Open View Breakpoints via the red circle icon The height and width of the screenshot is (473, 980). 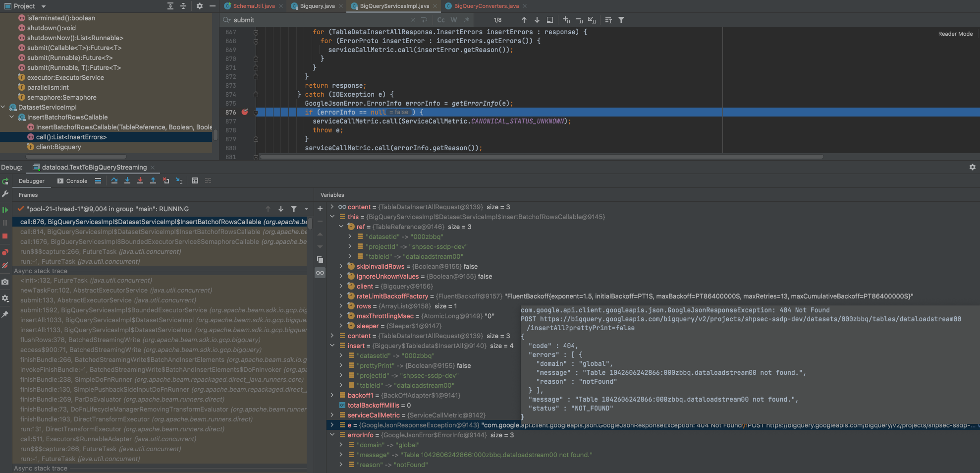tap(6, 252)
